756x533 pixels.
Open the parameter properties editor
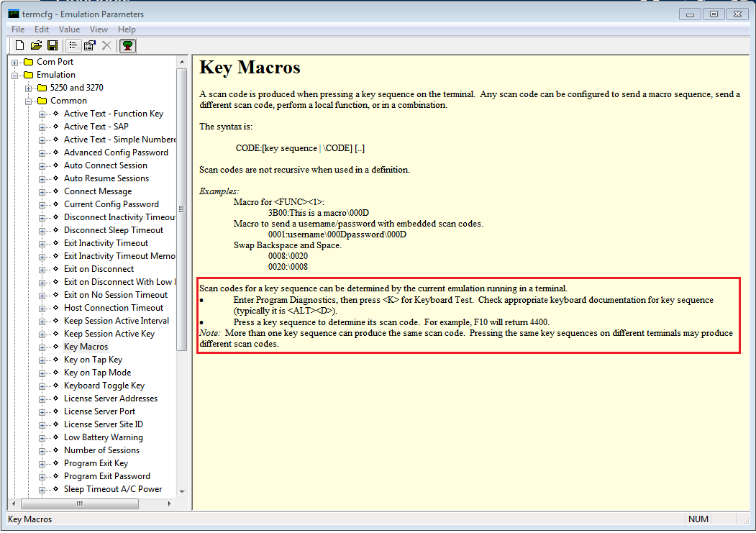[89, 45]
